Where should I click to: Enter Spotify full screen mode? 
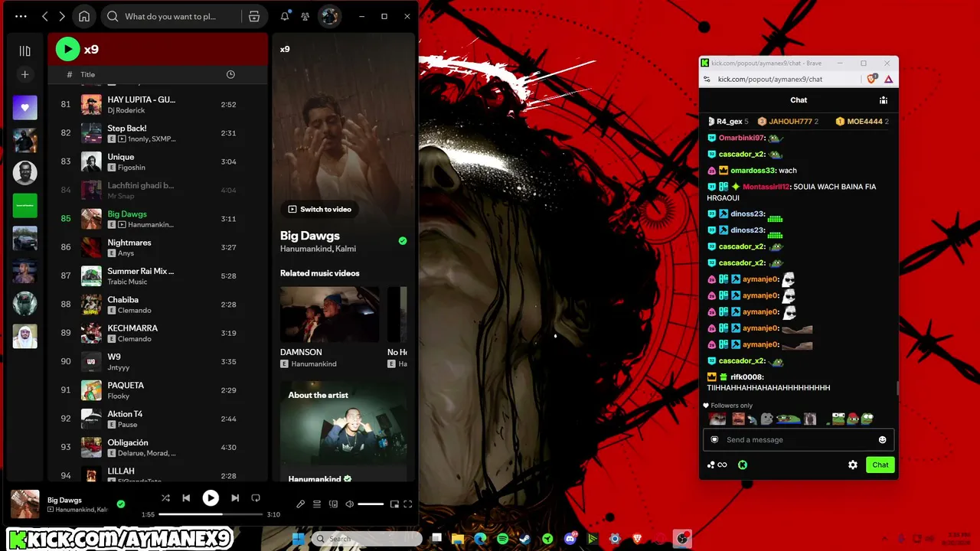[408, 504]
